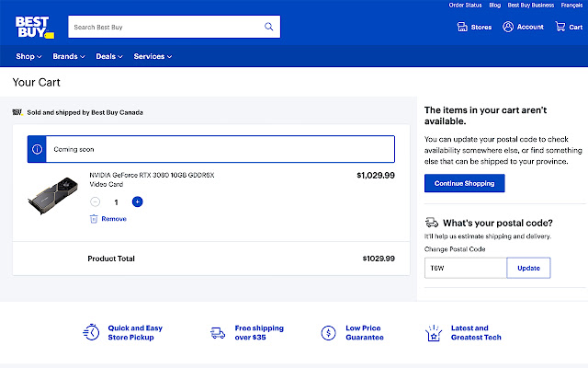Click the small Best Buy seller tag icon

coord(17,112)
